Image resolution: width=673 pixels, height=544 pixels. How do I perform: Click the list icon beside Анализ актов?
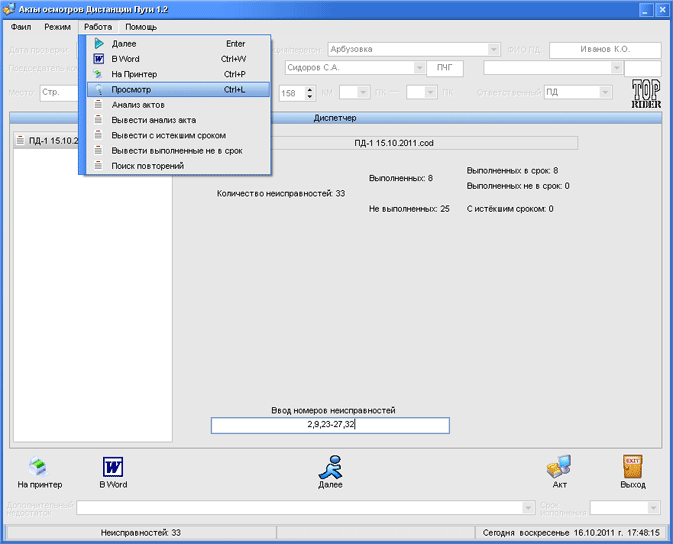pos(98,104)
